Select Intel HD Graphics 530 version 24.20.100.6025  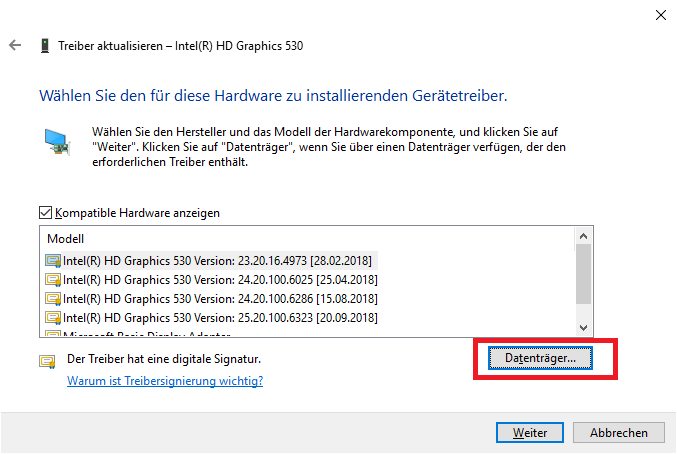point(220,280)
